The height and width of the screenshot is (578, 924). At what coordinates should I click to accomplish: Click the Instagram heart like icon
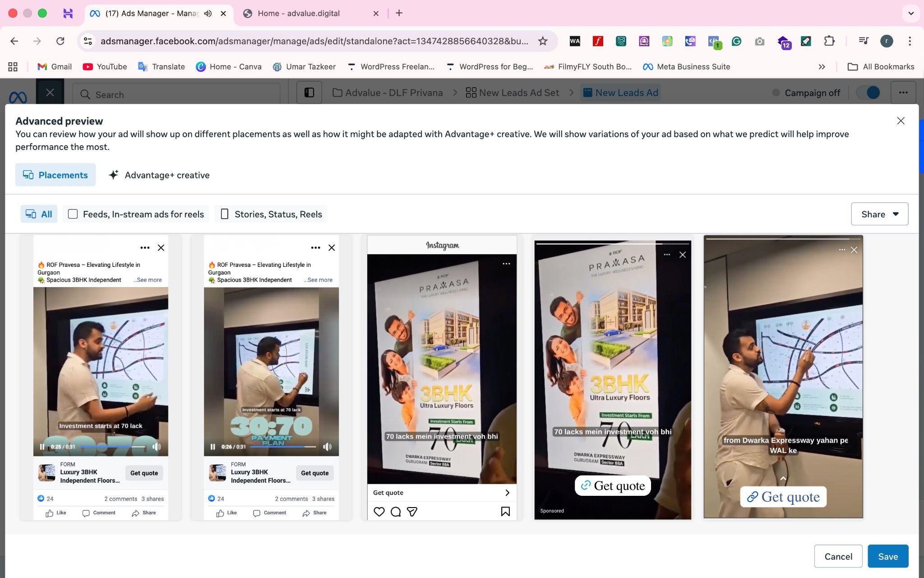click(x=379, y=512)
